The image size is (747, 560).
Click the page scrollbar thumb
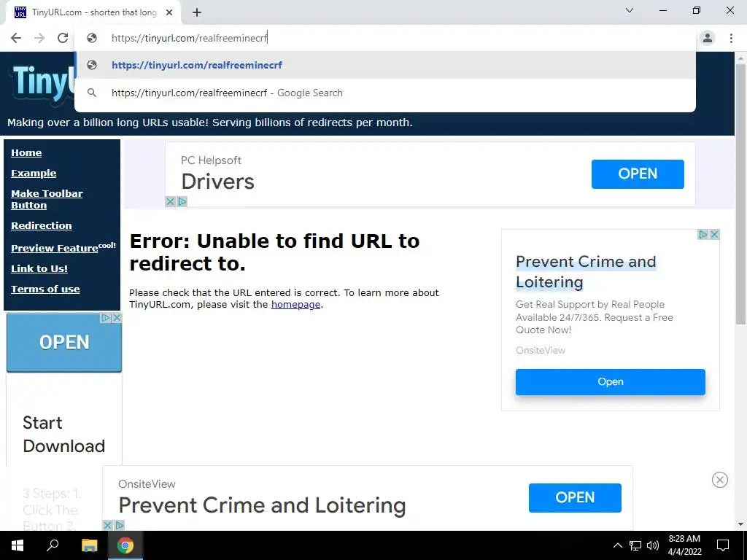tap(740, 194)
